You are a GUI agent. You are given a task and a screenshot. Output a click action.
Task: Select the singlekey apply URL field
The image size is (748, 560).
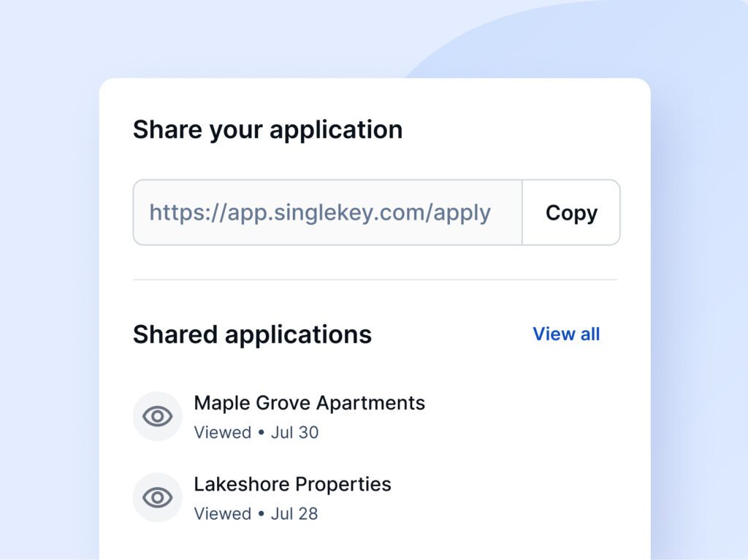[x=328, y=212]
